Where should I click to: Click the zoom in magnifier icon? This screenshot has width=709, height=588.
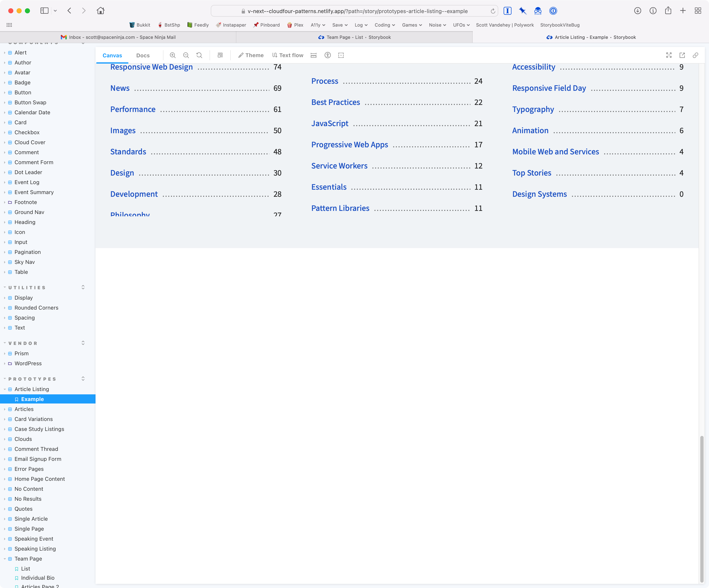[x=173, y=55]
